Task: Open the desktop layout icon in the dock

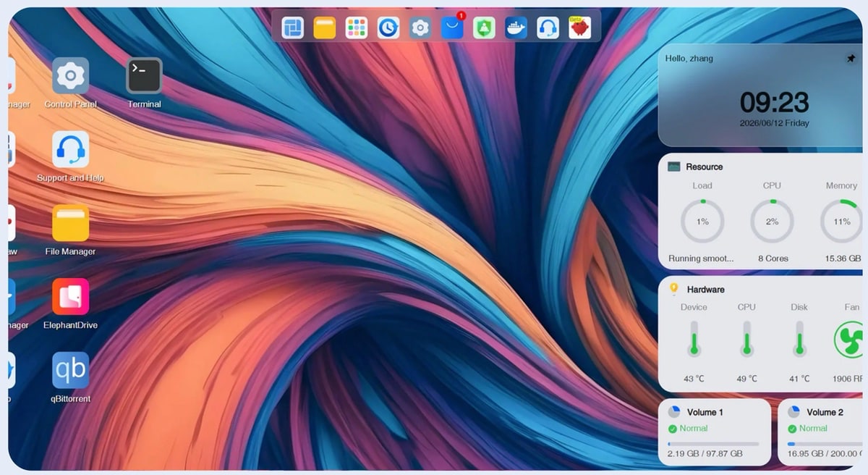Action: click(x=293, y=28)
